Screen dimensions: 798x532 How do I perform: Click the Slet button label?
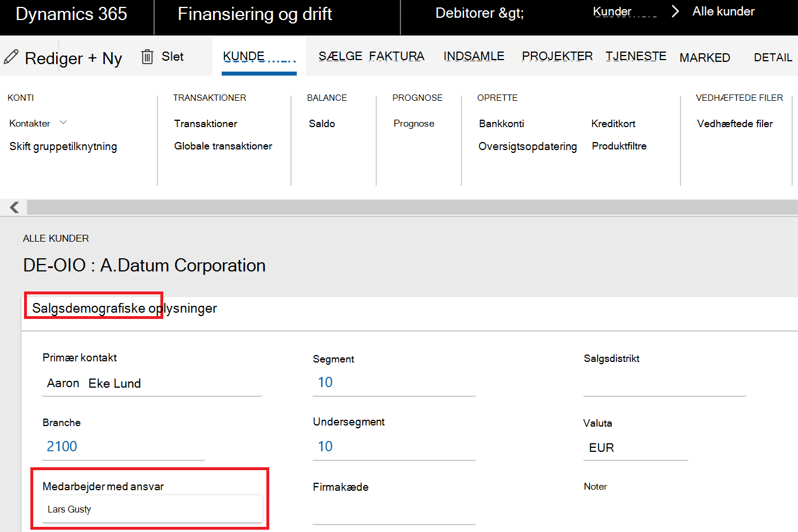click(172, 56)
